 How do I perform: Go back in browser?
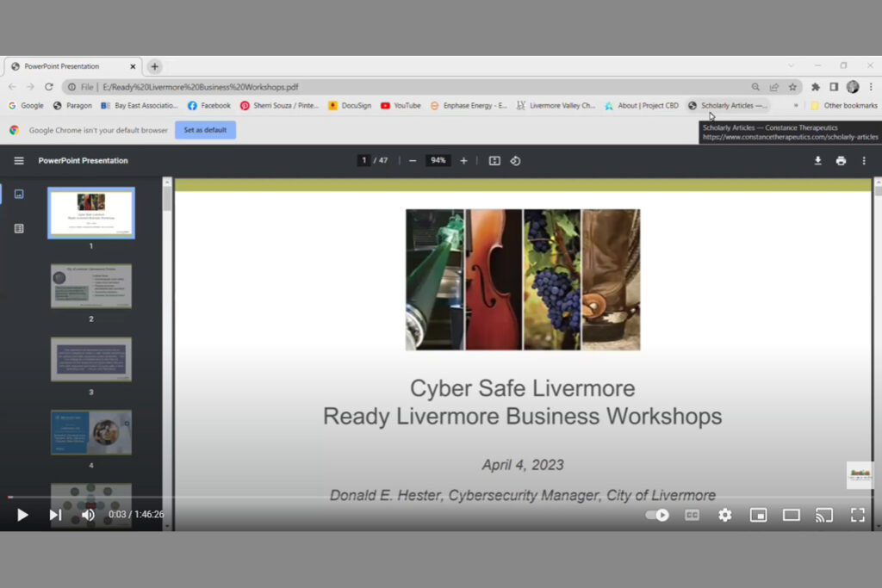coord(12,87)
